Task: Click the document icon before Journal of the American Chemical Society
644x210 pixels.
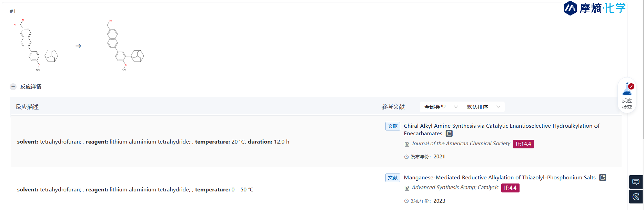Action: tap(407, 144)
